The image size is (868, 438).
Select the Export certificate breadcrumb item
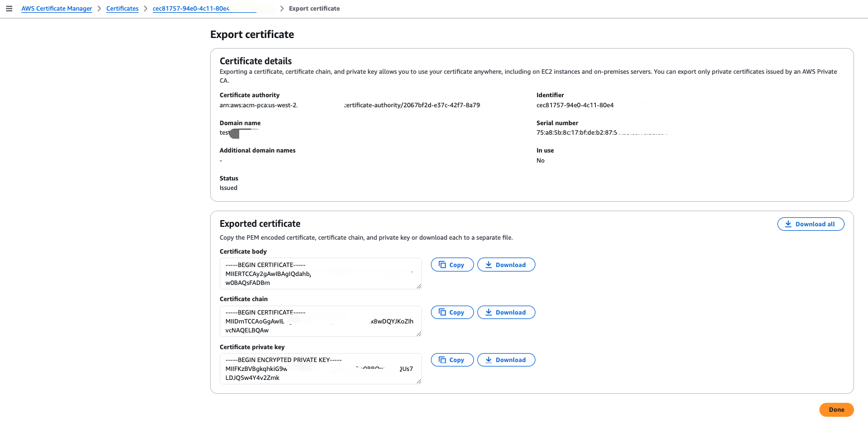click(x=314, y=8)
